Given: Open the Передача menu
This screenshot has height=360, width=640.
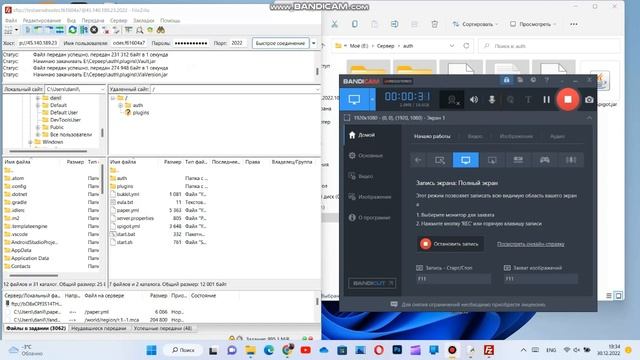Looking at the screenshot, I should tap(93, 20).
